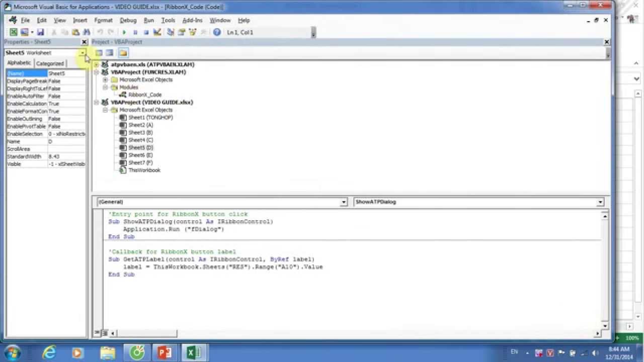Switch to the Alphabetic properties tab
This screenshot has height=362, width=644.
pos(19,63)
